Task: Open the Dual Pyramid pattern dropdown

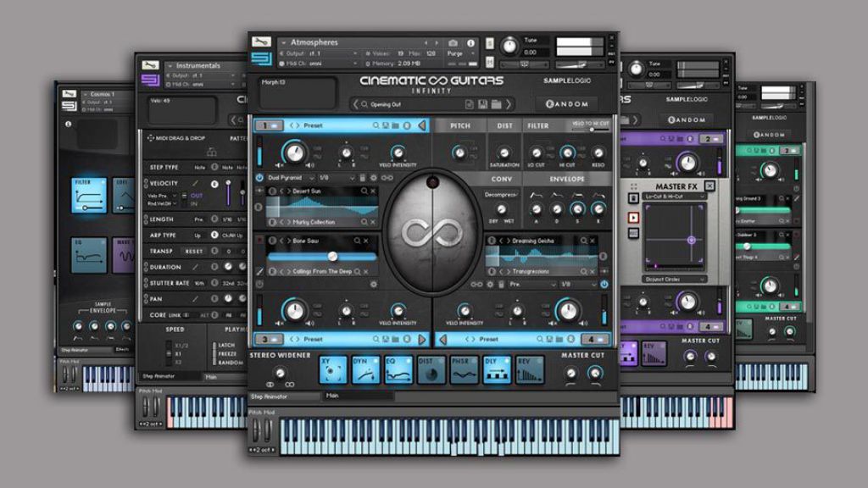Action: click(290, 178)
